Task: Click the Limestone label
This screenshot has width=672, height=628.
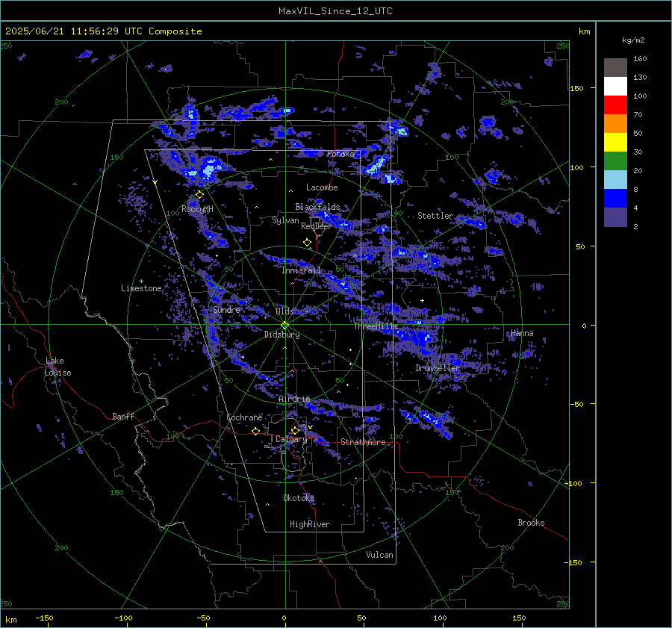Action: (x=141, y=288)
